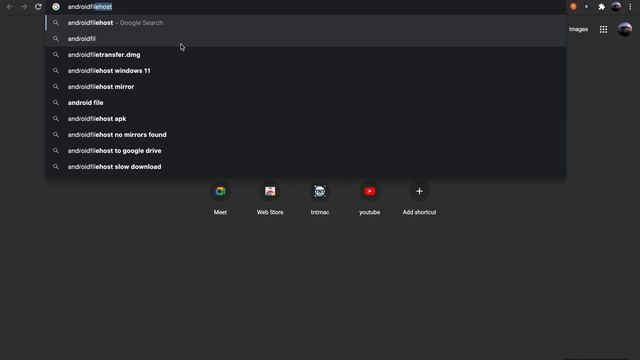Pick androidfilehost mirror suggestion
640x360 pixels.
click(305, 87)
